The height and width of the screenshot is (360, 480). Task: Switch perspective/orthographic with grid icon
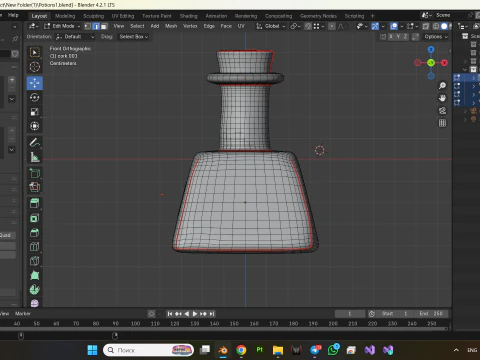(442, 123)
